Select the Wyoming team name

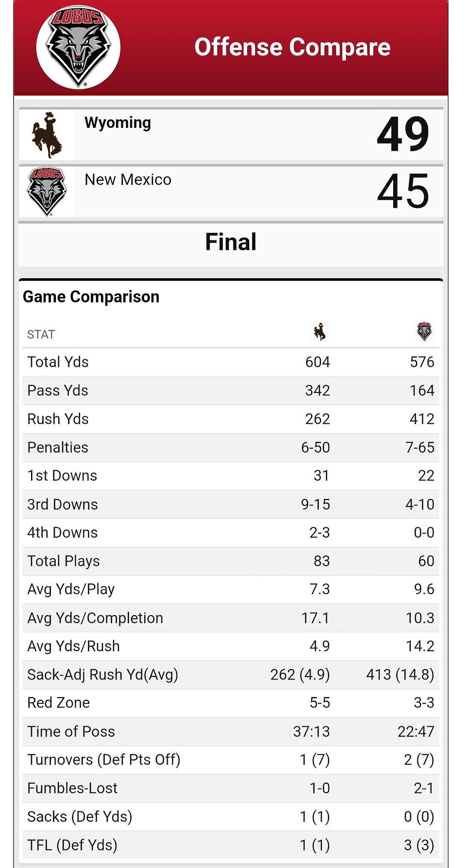tap(117, 122)
